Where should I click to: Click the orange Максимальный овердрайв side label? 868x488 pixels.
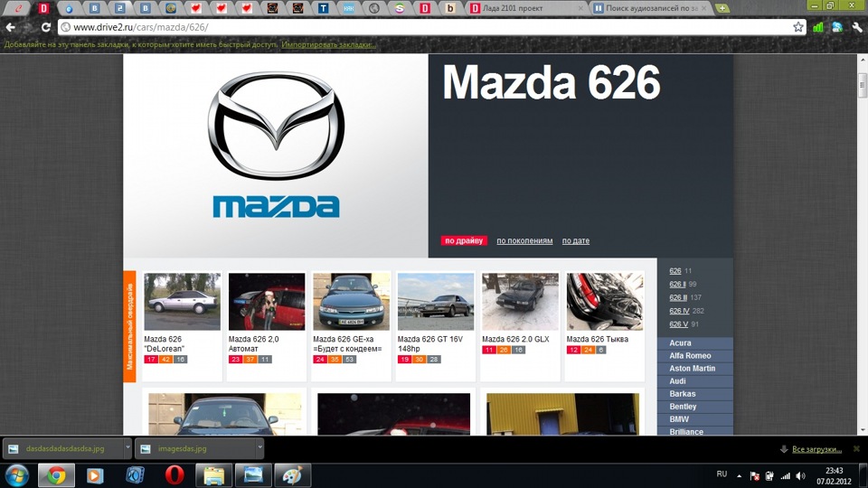[129, 326]
